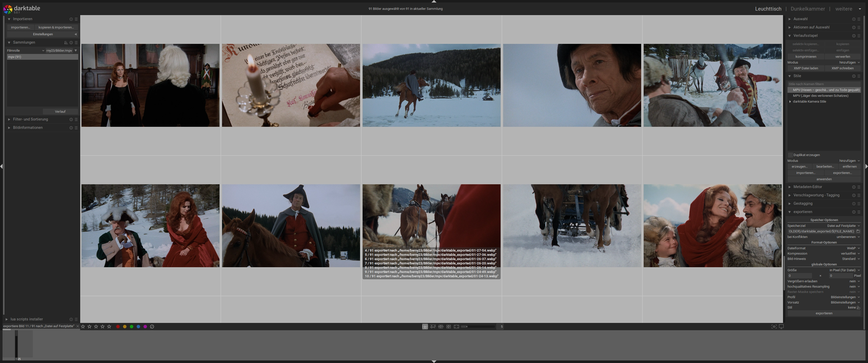
Task: Reset the Sammlungen module icon
Action: (x=71, y=43)
